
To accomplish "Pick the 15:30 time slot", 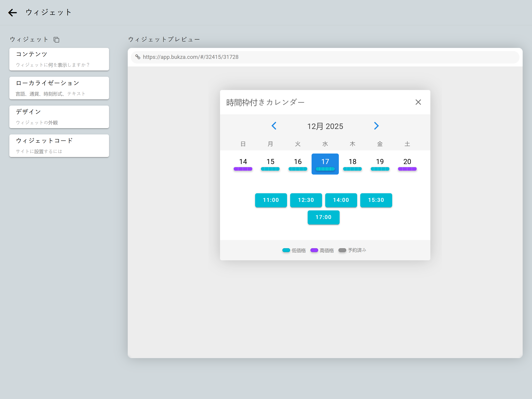I will coord(376,200).
